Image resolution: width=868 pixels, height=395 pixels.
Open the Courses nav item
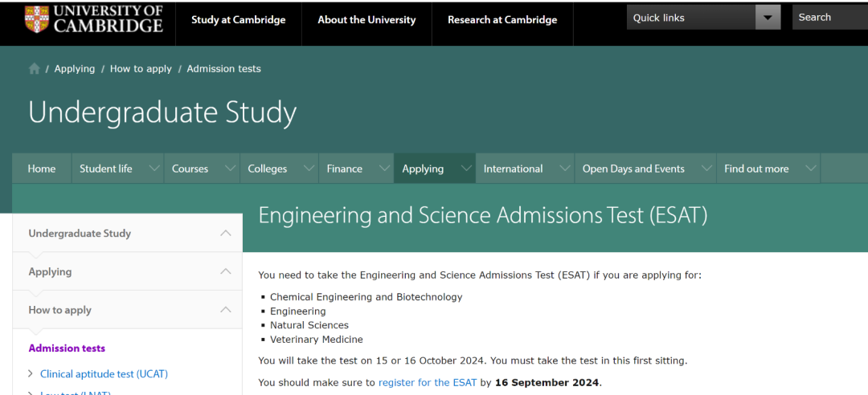click(x=190, y=169)
